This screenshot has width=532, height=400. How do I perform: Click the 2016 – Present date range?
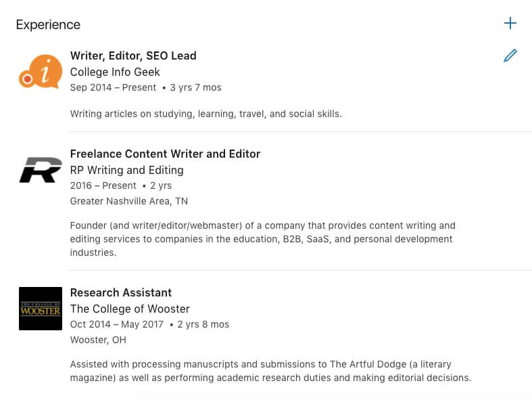[x=103, y=185]
